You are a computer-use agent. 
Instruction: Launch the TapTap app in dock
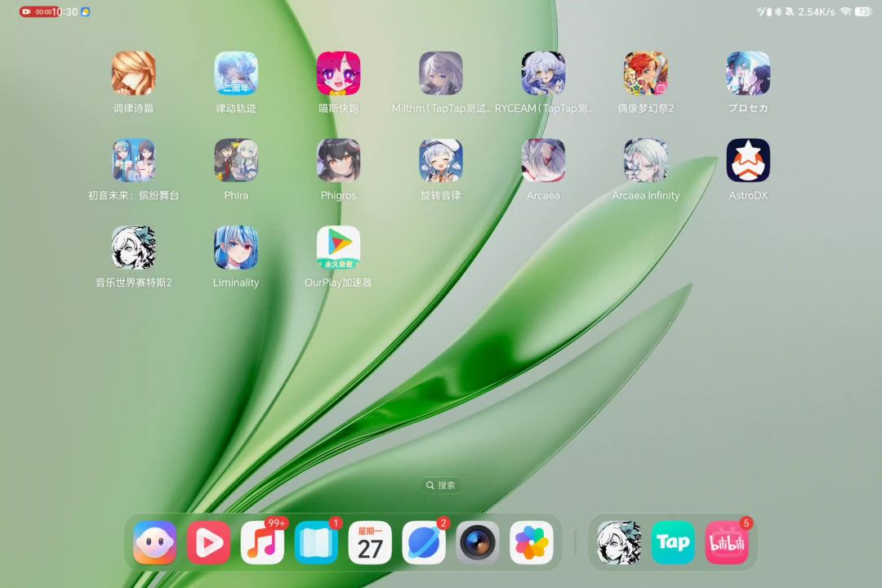[x=673, y=542]
